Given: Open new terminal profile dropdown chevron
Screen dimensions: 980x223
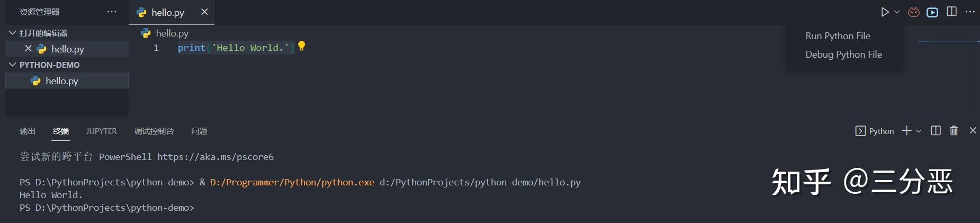Looking at the screenshot, I should pyautogui.click(x=919, y=131).
